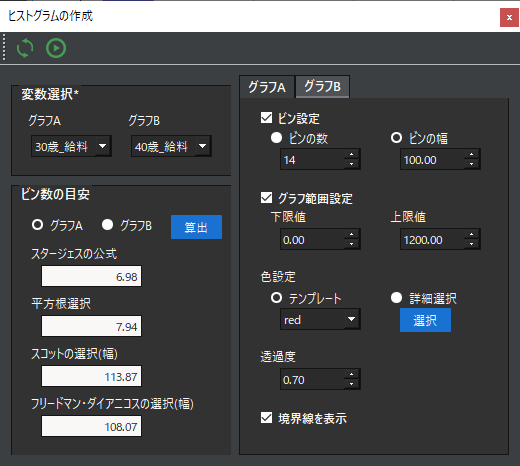Select グラフB radio under ビン数の目安
Viewport: 520px width, 466px height.
[x=107, y=225]
